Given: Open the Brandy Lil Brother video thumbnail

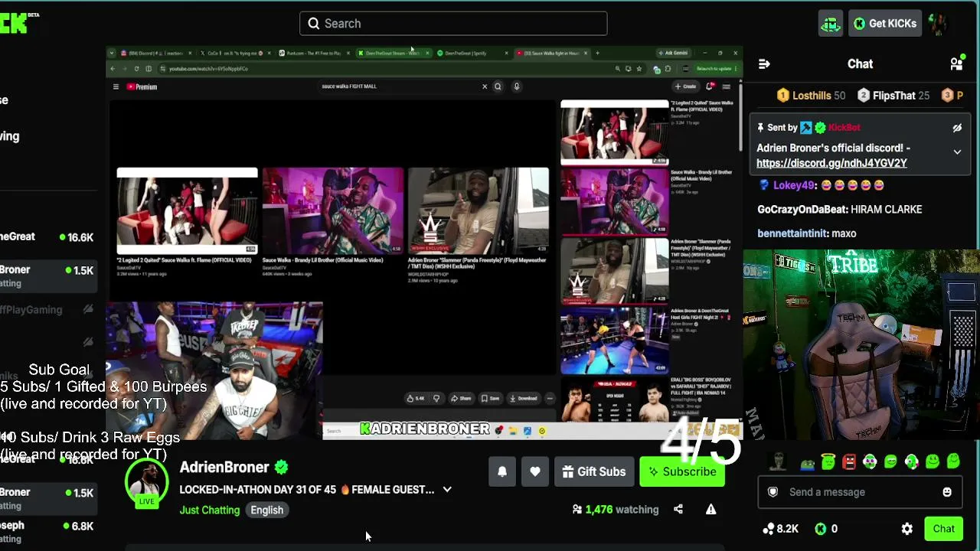Looking at the screenshot, I should click(332, 210).
